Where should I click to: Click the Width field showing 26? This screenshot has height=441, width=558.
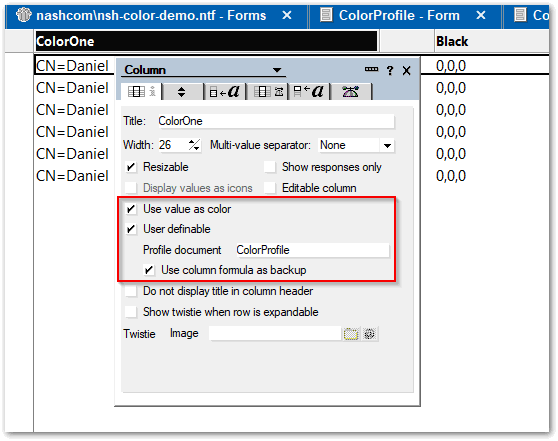pyautogui.click(x=174, y=145)
